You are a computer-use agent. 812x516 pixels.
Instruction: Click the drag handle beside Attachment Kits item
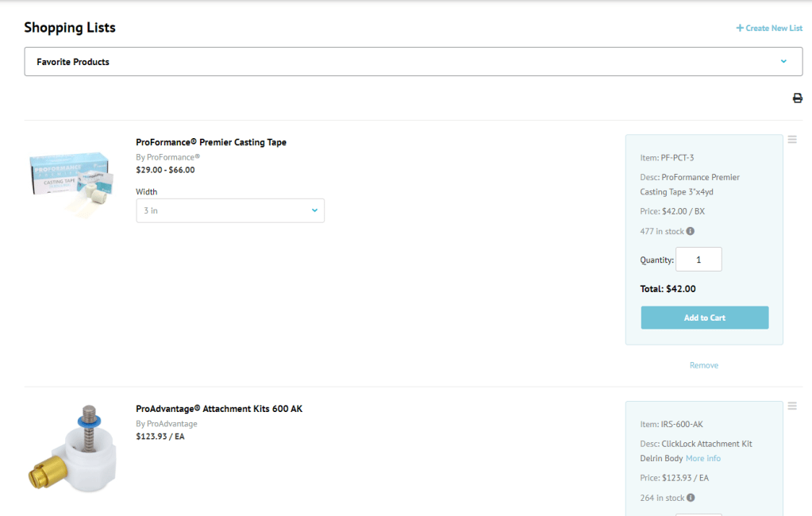792,406
